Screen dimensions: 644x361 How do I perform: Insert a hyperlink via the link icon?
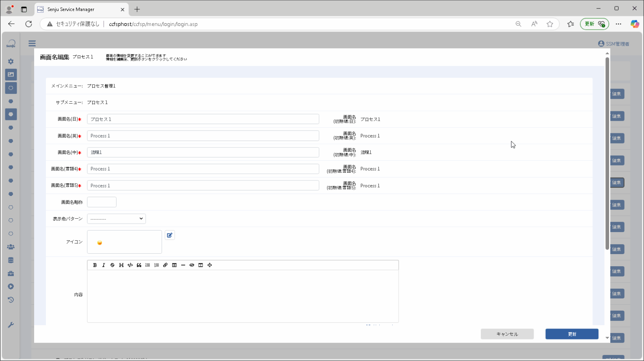pos(165,265)
